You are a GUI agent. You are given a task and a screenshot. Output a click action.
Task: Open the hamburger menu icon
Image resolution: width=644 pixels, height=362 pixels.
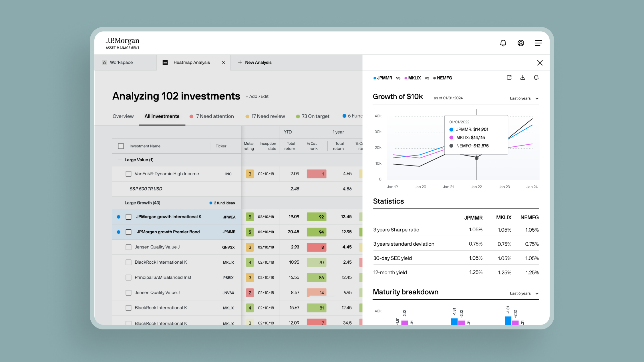tap(538, 43)
